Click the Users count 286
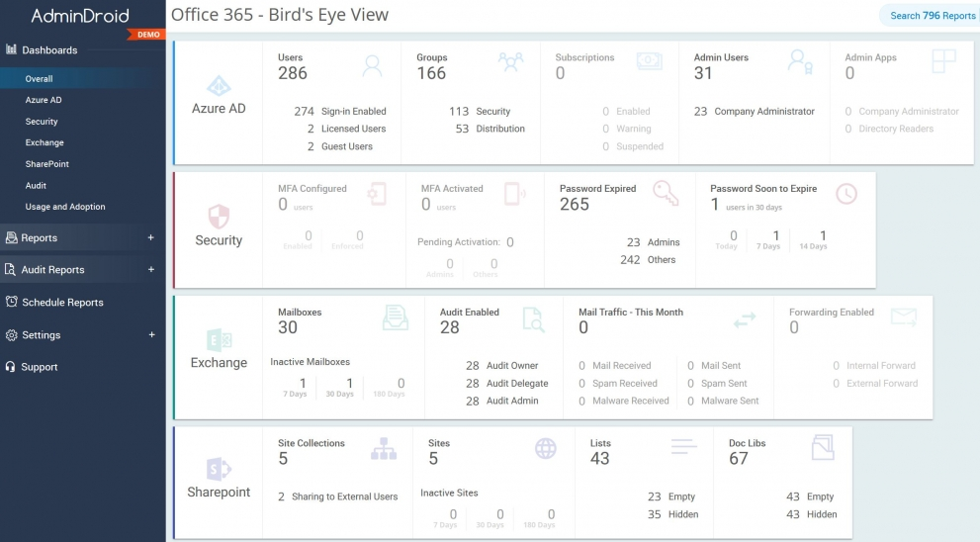This screenshot has height=542, width=980. [293, 73]
